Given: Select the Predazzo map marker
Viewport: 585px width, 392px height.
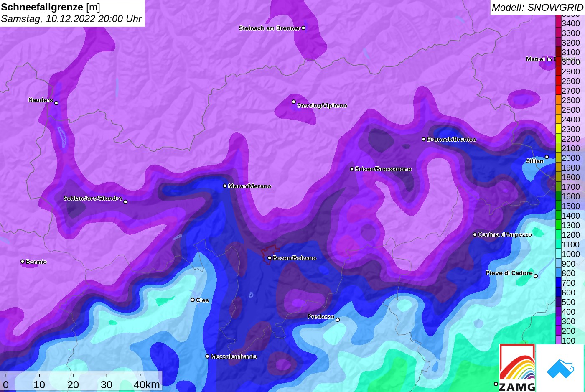Looking at the screenshot, I should click(338, 320).
